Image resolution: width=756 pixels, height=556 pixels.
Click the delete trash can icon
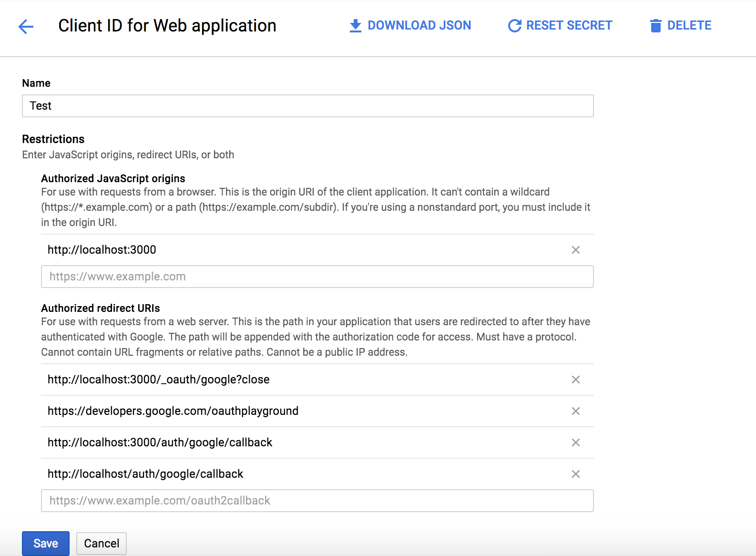[655, 26]
